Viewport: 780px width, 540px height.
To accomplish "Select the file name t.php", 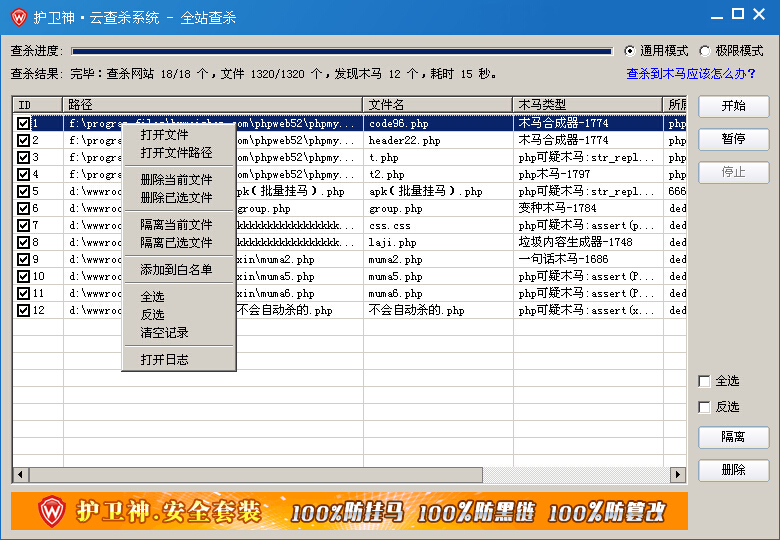I will [x=384, y=158].
